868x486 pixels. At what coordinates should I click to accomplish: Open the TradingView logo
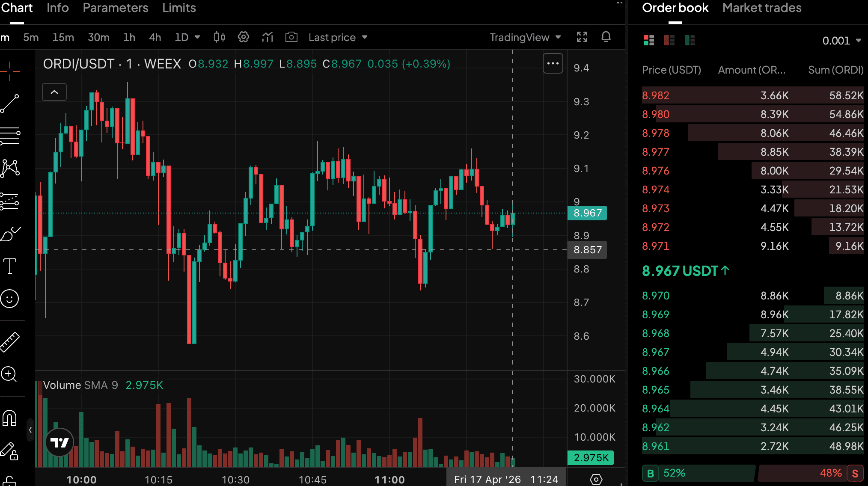point(59,442)
